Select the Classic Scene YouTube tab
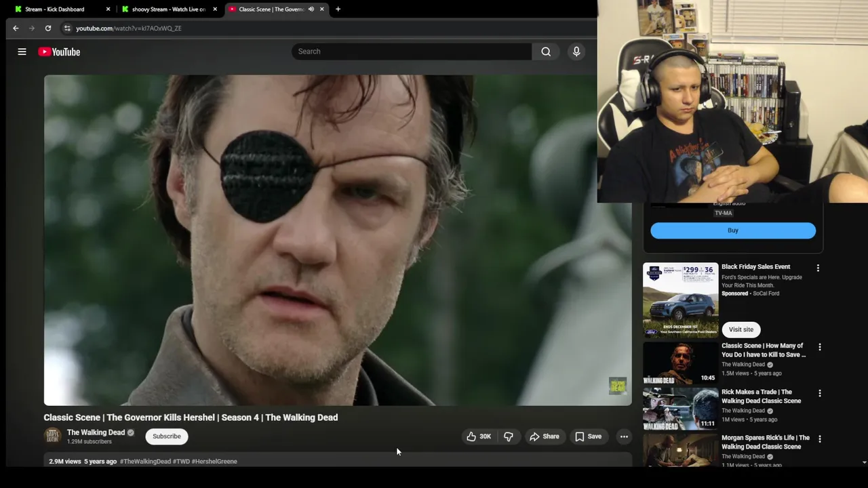Viewport: 868px width, 488px height. (x=270, y=9)
